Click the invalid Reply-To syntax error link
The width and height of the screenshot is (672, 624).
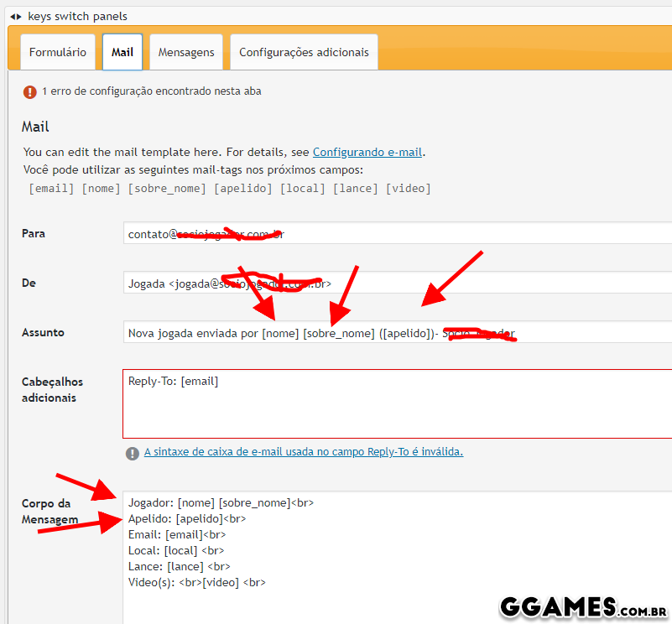coord(304,452)
